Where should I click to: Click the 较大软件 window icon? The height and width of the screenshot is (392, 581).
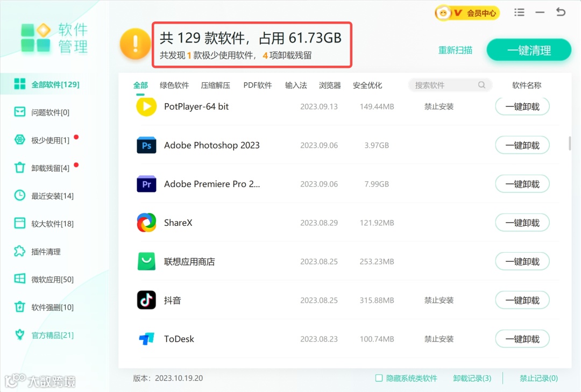tap(20, 223)
